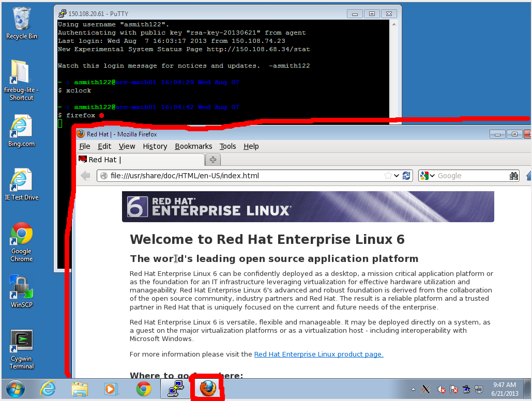This screenshot has height=401, width=532.
Task: Click the taskbar clock showing 9:47 AM
Action: click(x=505, y=389)
